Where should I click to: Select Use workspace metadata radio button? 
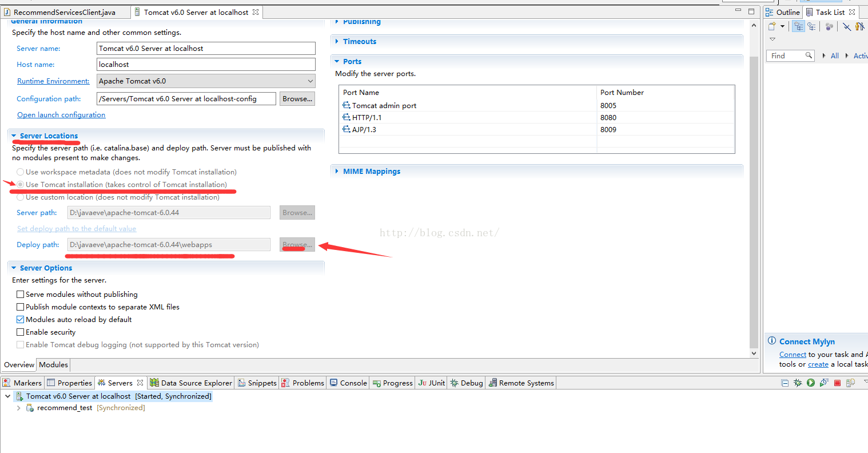(21, 172)
